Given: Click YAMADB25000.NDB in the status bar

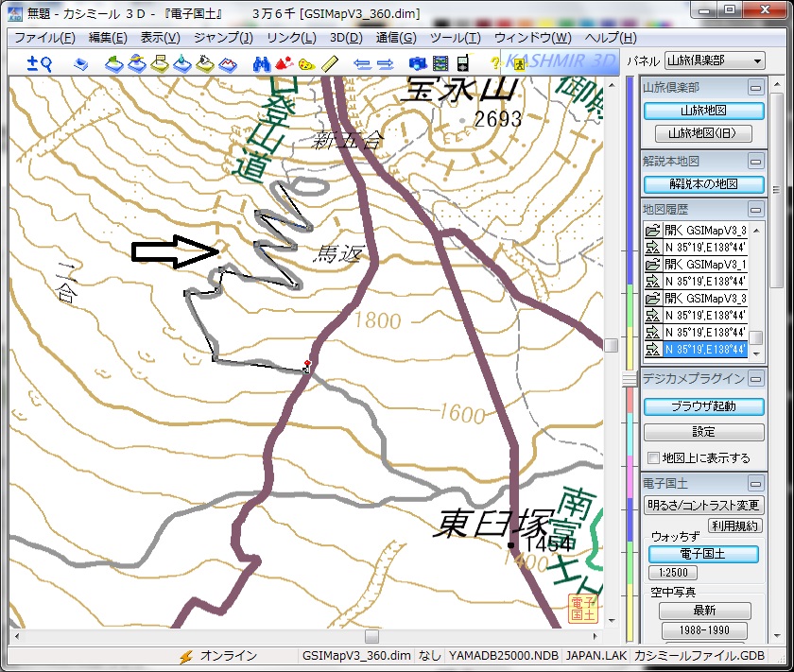Looking at the screenshot, I should (503, 656).
